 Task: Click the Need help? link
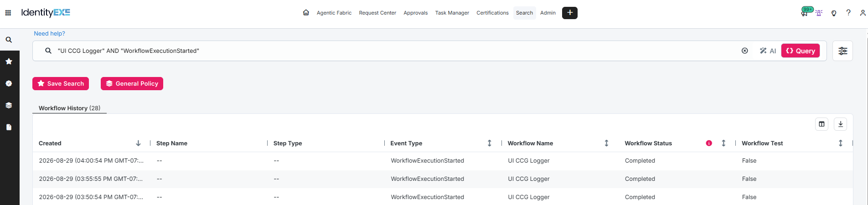[x=49, y=34]
